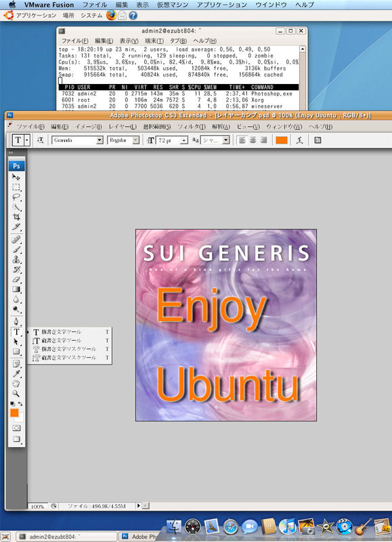The image size is (392, 542).
Task: Choose the Vertical Type Mask tool entry
Action: [x=70, y=358]
